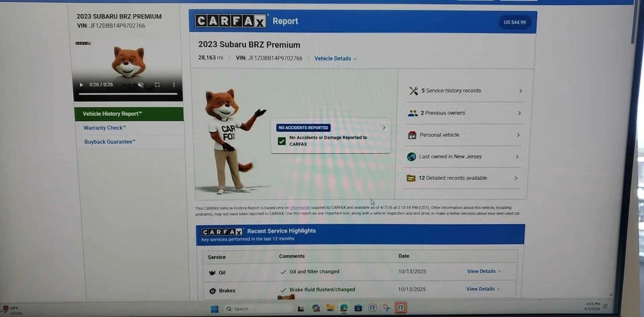Click the US $44.99 price button
Screen dimensions: 644x317
point(515,22)
